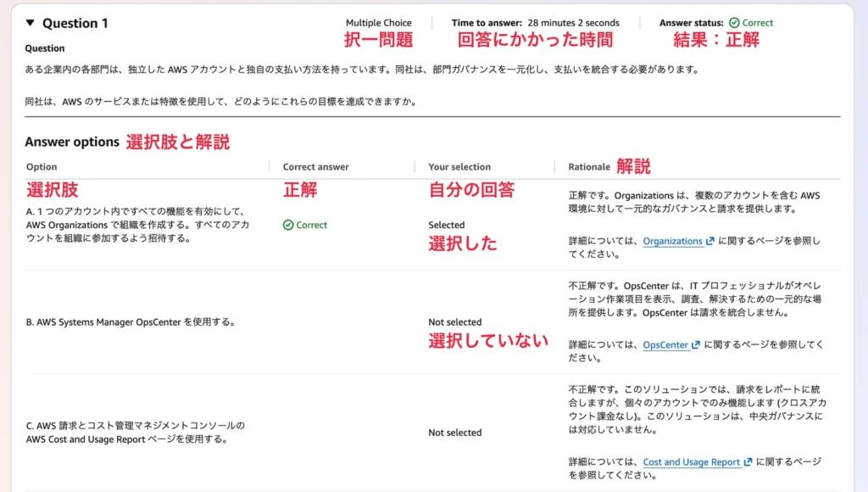Click the Answer options heading
868x492 pixels.
click(x=72, y=142)
